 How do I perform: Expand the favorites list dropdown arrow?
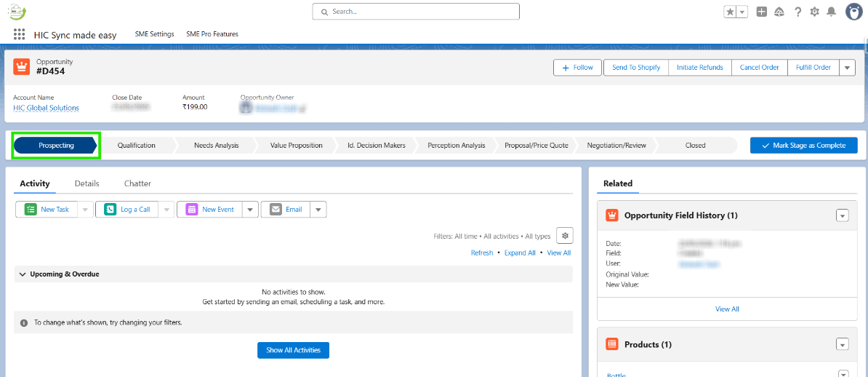(742, 12)
